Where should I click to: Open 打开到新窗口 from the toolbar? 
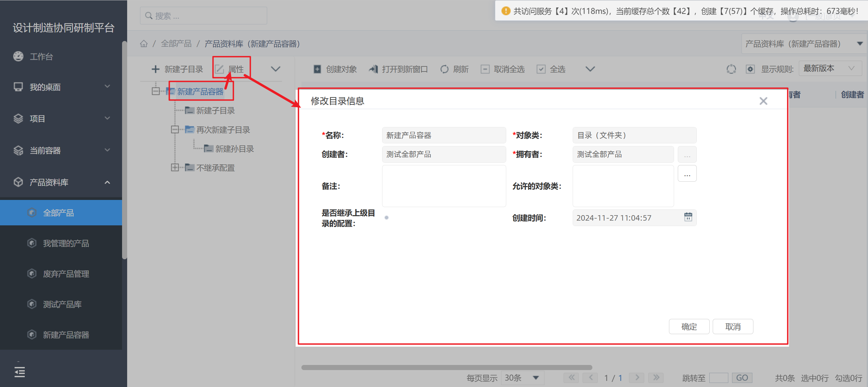(398, 69)
